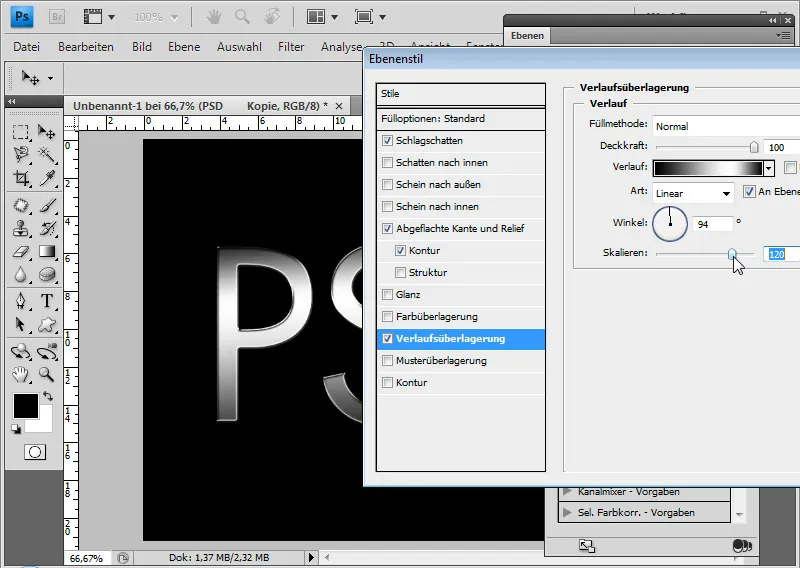Select the Brush tool

pos(46,205)
